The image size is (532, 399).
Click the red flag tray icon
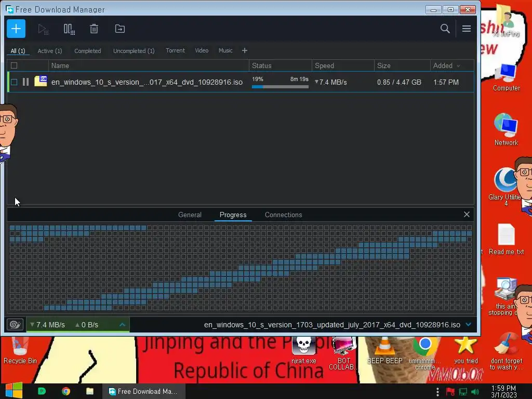point(450,392)
